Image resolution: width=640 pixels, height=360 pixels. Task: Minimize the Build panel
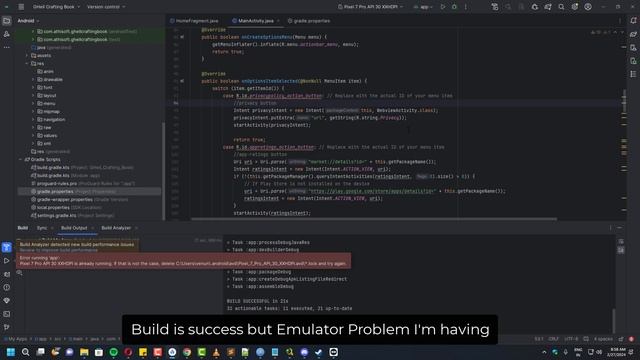click(x=620, y=228)
